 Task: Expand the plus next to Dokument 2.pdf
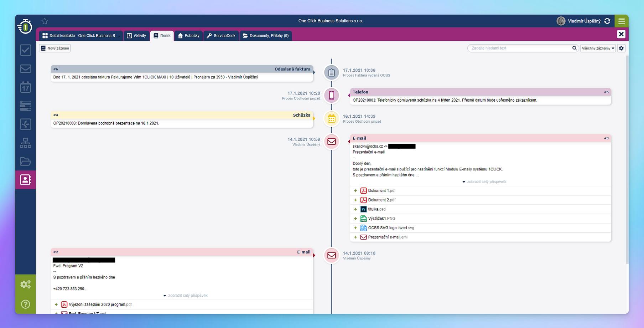coord(355,200)
